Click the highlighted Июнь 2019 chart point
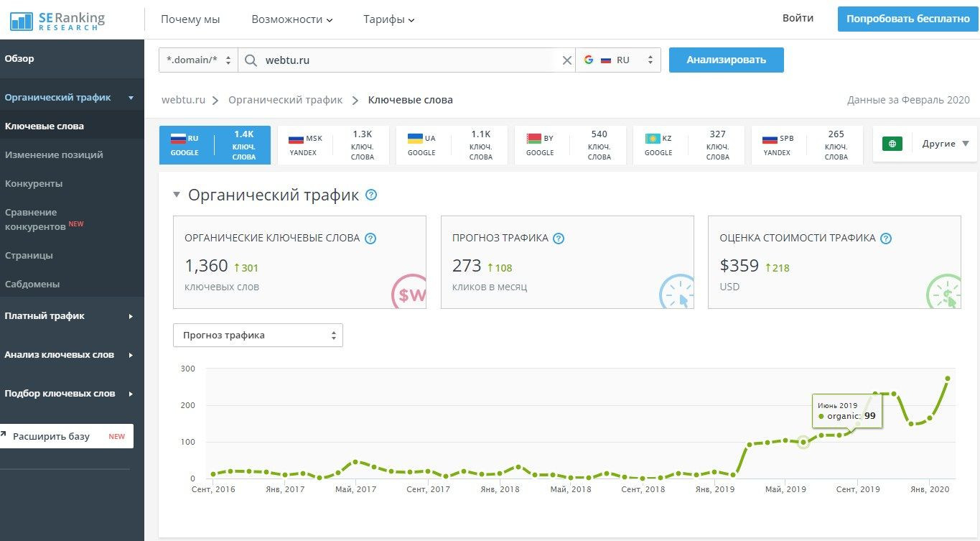Screen dimensions: 980x541 tap(803, 443)
